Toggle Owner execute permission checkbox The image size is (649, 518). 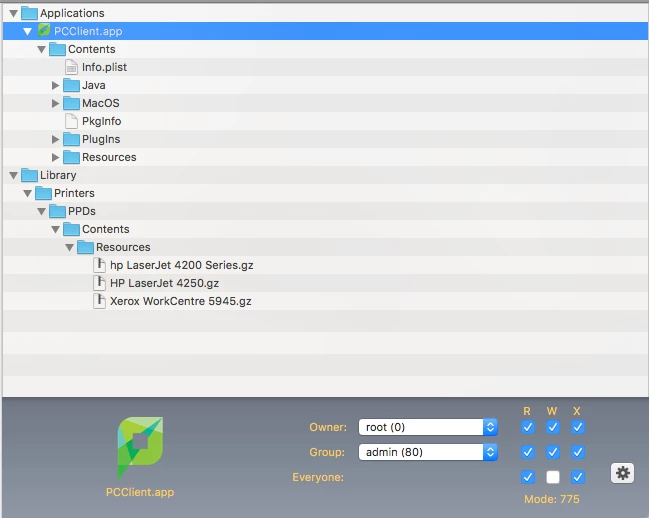578,427
